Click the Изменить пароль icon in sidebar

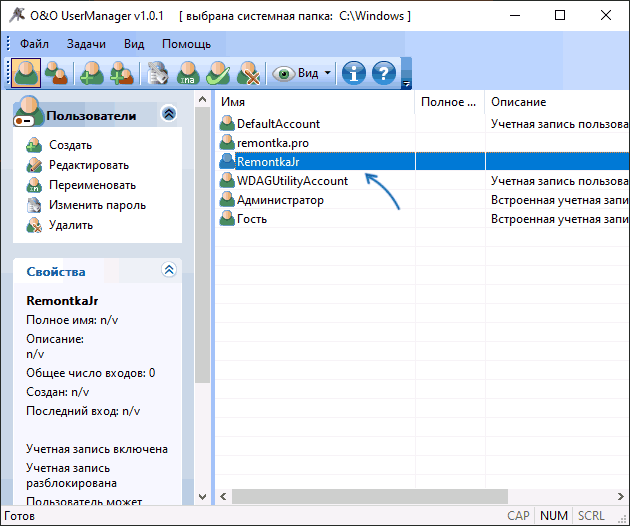(34, 205)
